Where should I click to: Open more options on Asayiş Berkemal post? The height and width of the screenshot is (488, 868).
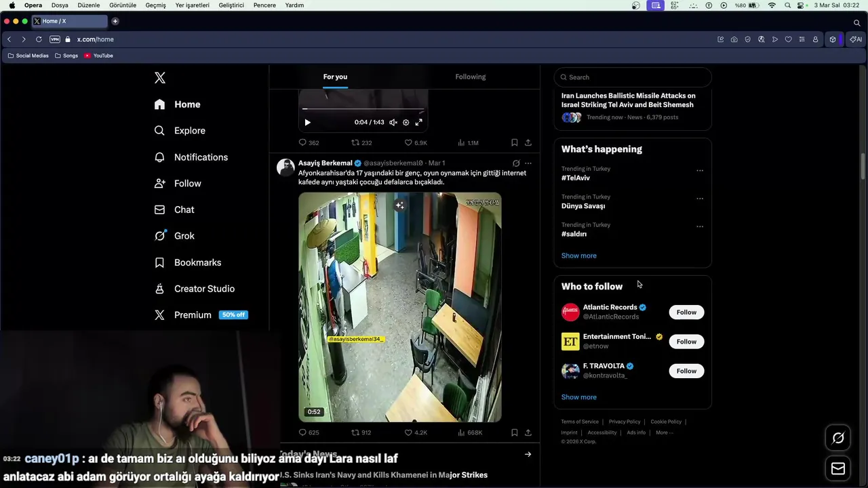point(528,163)
